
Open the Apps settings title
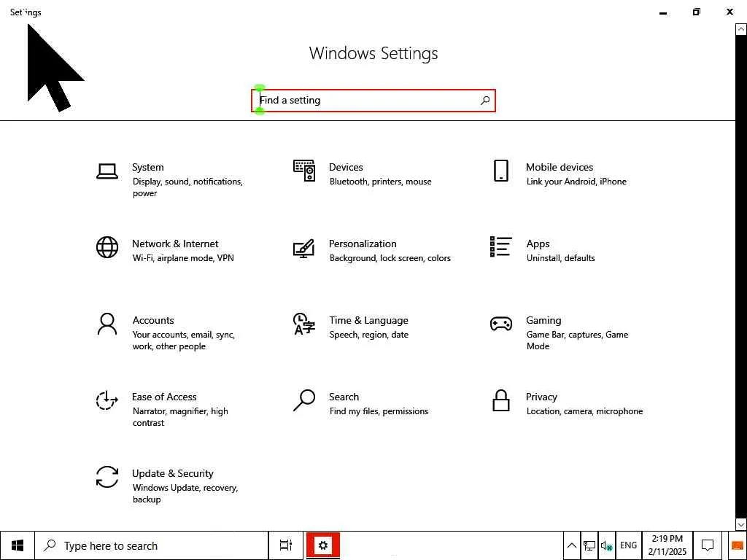coord(538,244)
